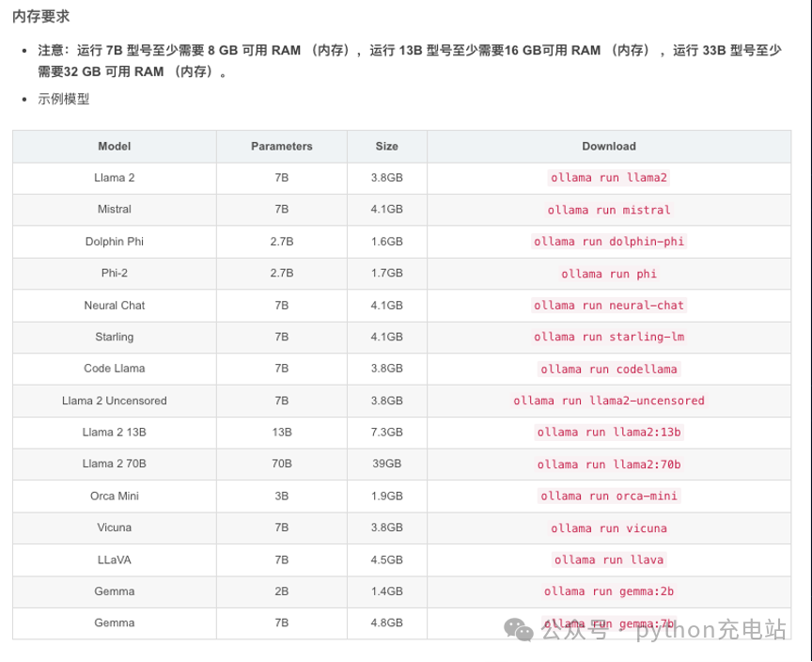This screenshot has width=812, height=662.
Task: Click the 'ollama run mistral' command
Action: 608,210
